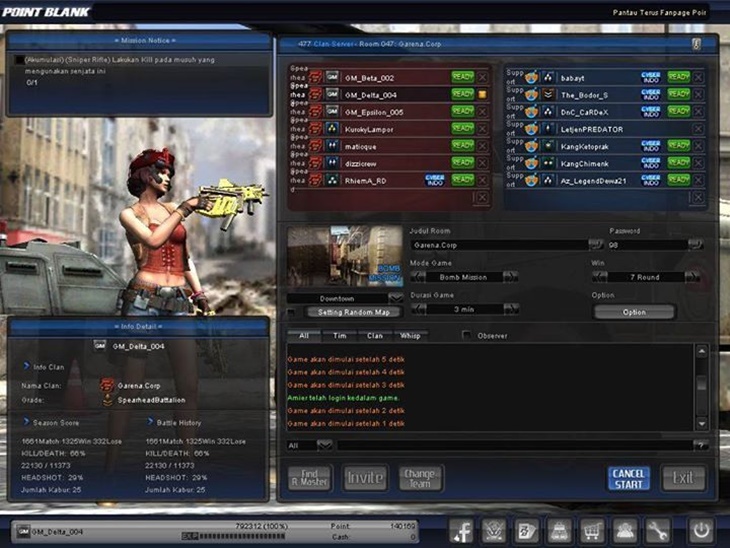Viewport: 730px width, 548px height.
Task: Click clan emblem beside babayt
Action: pyautogui.click(x=531, y=78)
